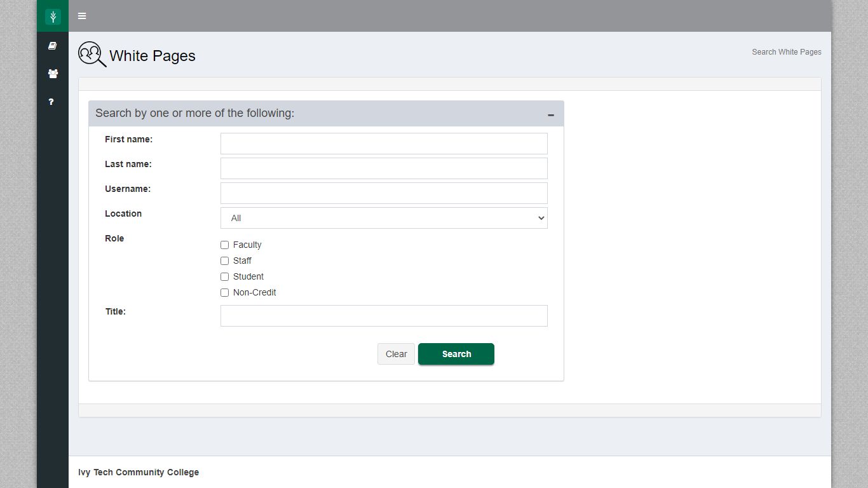Click the panel header 'Search by one or more'
Image resolution: width=868 pixels, height=488 pixels.
click(194, 113)
